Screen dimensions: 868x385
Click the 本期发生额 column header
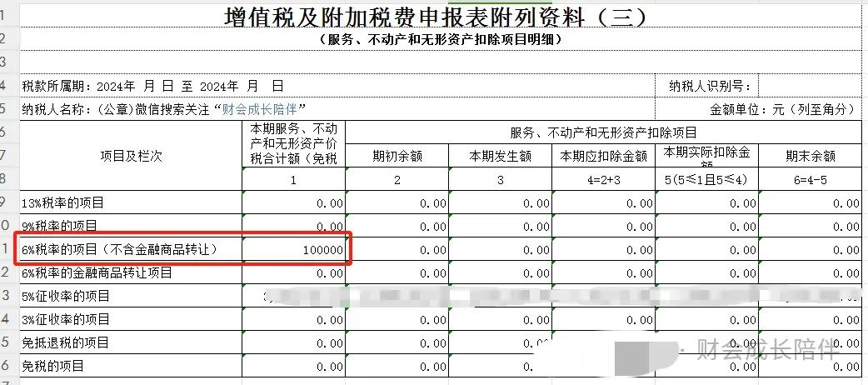[x=500, y=156]
